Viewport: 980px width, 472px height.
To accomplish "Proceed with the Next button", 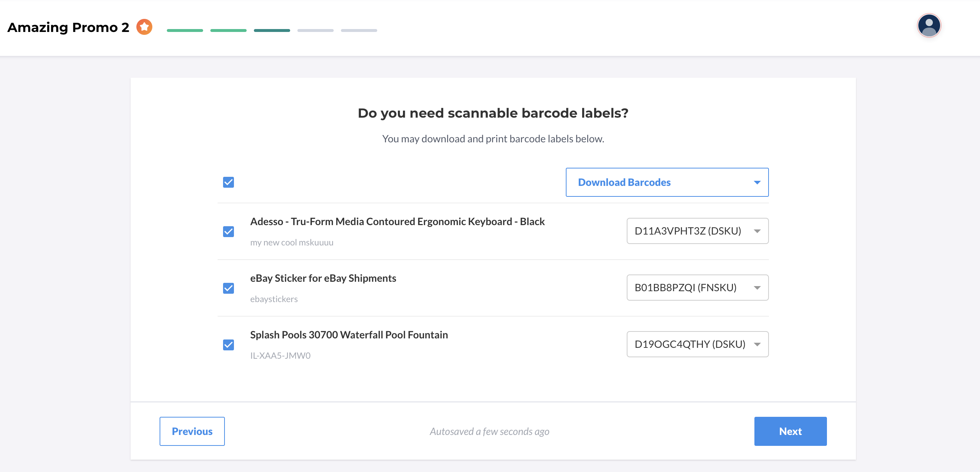I will (790, 431).
